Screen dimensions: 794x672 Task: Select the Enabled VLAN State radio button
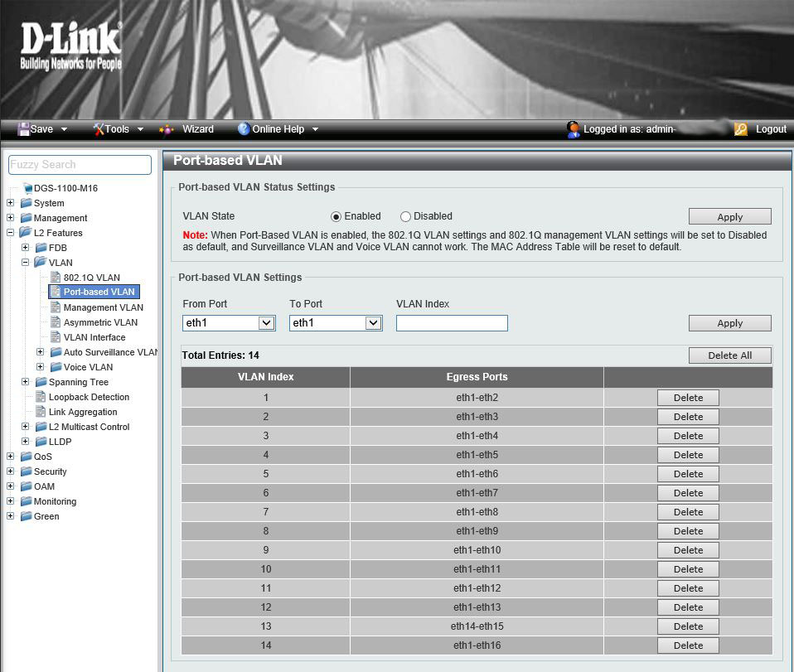pos(336,217)
